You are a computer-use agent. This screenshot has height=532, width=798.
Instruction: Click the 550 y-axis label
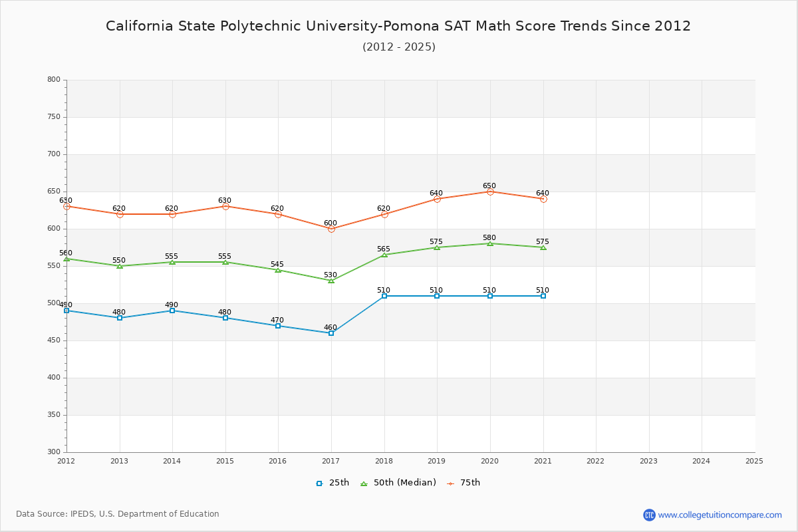click(54, 266)
